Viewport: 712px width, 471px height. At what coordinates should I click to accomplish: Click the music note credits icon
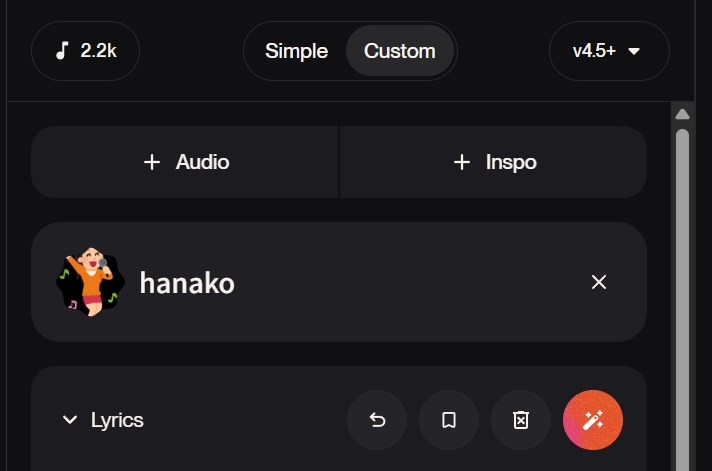coord(62,51)
